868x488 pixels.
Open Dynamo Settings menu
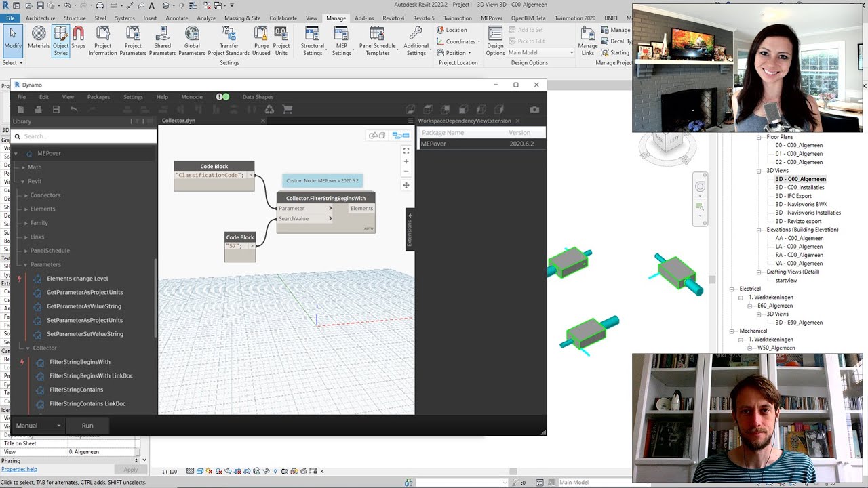(x=133, y=97)
